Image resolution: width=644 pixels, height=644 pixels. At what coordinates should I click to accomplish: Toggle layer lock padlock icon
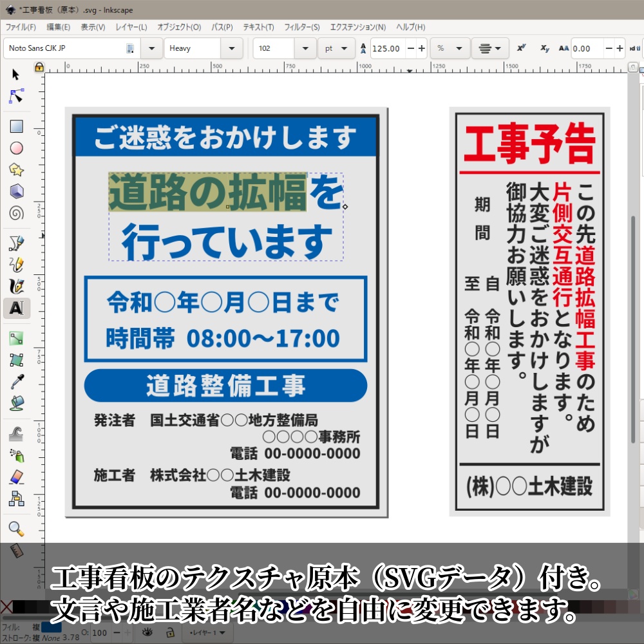coord(170,632)
